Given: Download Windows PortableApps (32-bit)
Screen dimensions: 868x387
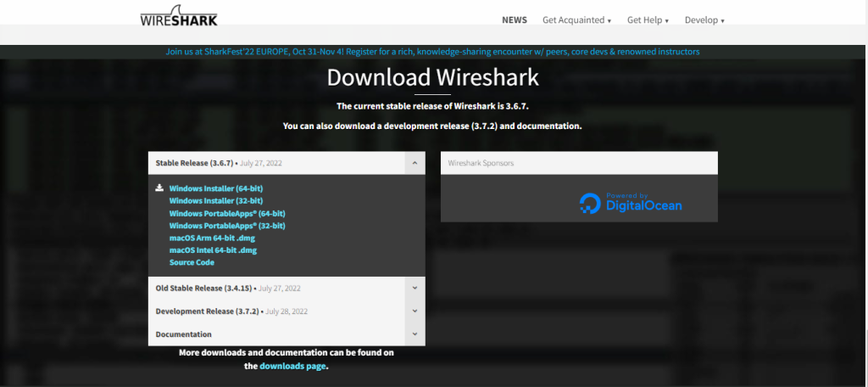Looking at the screenshot, I should (x=227, y=226).
